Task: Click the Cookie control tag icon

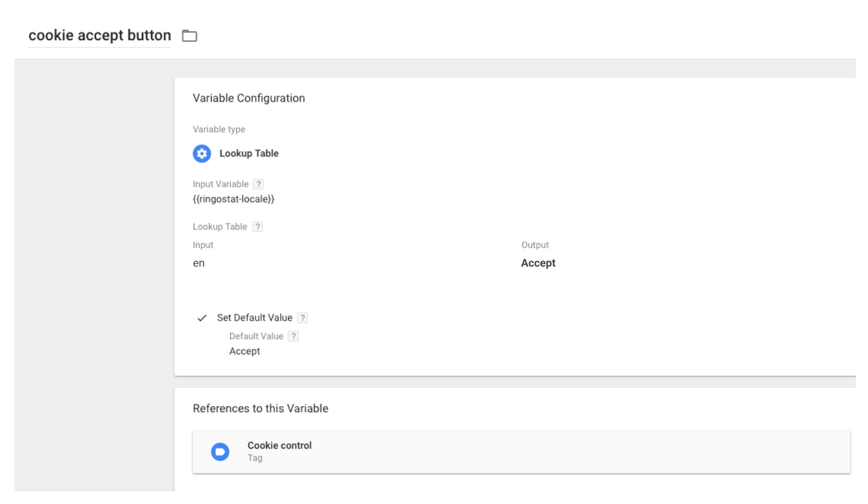Action: tap(220, 452)
